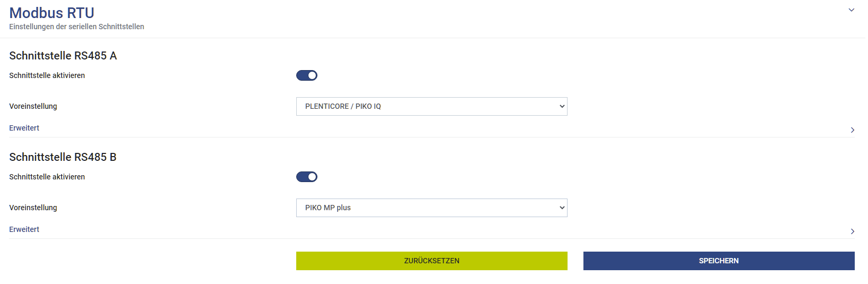This screenshot has height=284, width=868.
Task: Select the Schnittstelle RS485 B heading
Action: click(63, 157)
